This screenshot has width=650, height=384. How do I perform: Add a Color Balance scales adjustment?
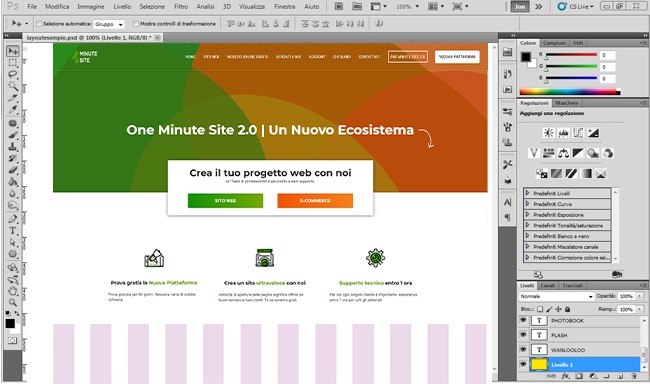pos(563,153)
